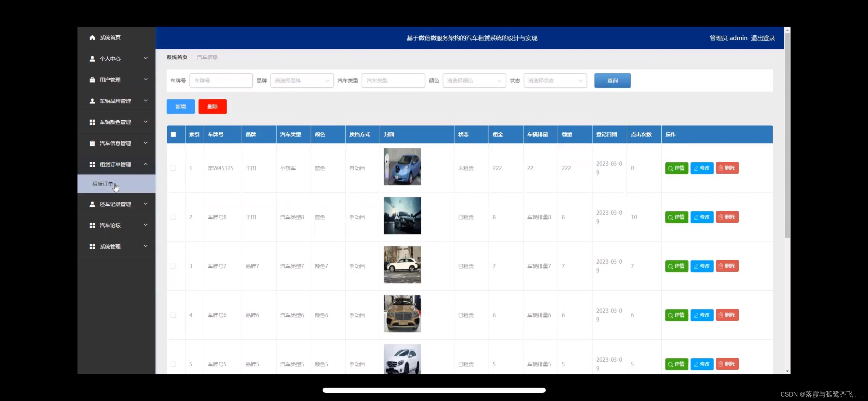Open the 个人中心 sidebar menu

(x=116, y=59)
